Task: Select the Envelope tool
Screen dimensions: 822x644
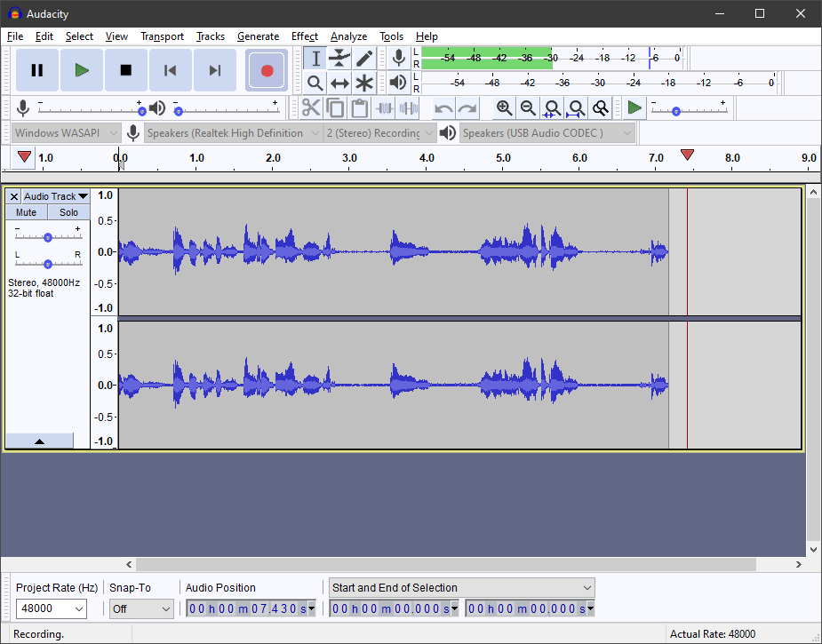Action: point(339,58)
